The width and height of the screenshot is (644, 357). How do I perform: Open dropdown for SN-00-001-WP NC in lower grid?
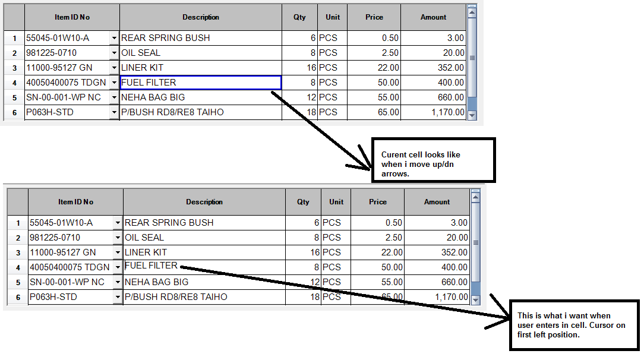(x=118, y=282)
